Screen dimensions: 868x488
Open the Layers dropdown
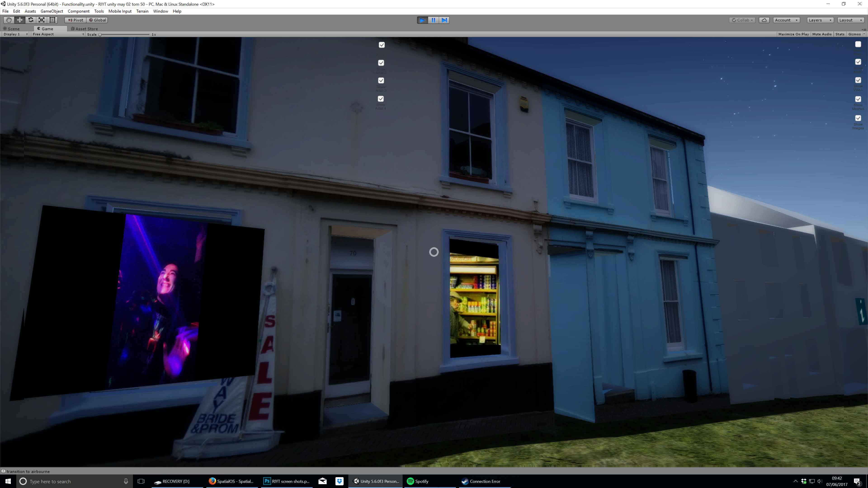pyautogui.click(x=820, y=20)
